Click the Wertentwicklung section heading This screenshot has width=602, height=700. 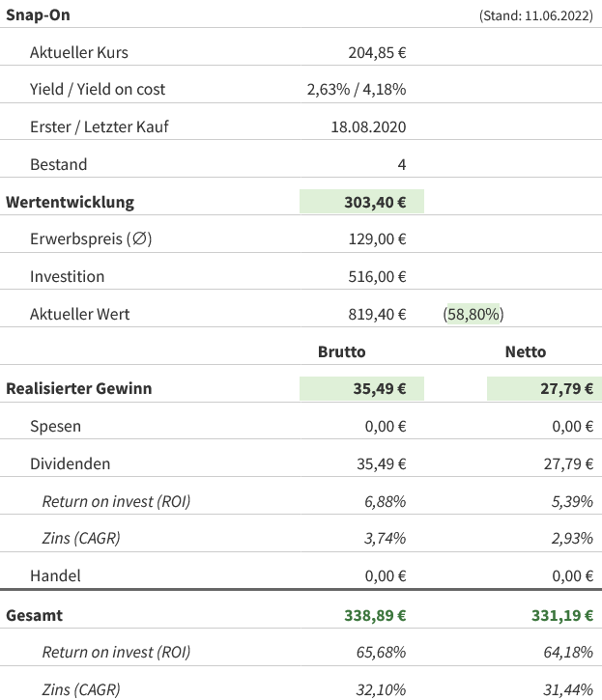click(70, 202)
